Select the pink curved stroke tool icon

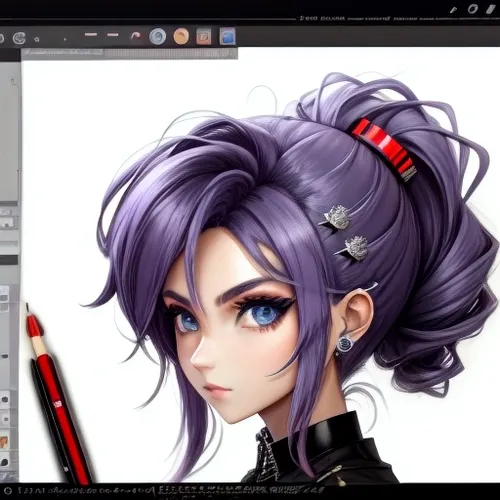click(x=135, y=36)
